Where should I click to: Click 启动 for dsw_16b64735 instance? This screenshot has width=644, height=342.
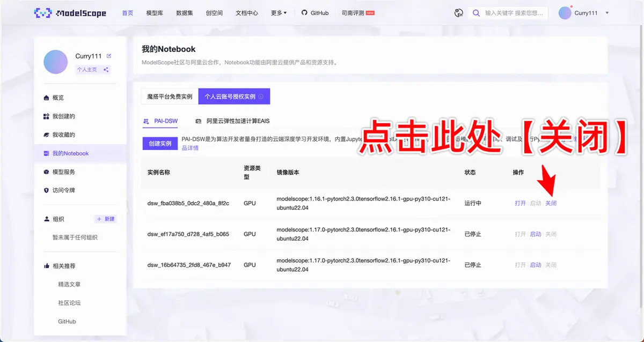click(536, 265)
